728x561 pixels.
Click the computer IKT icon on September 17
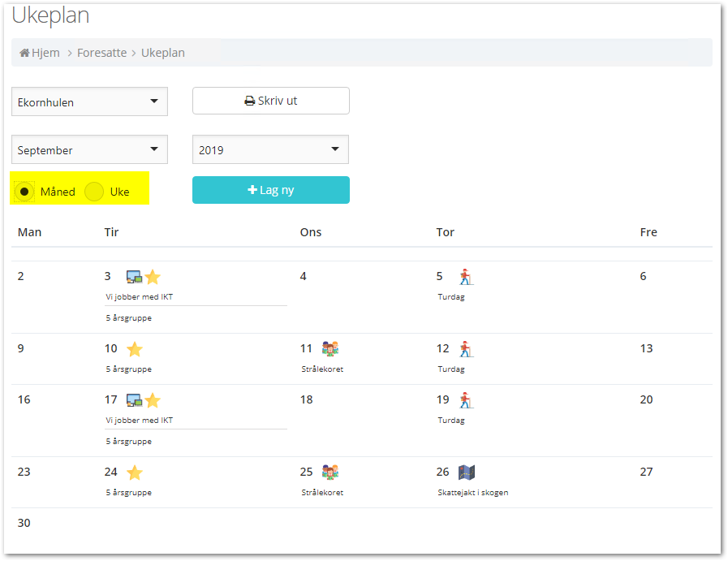pyautogui.click(x=134, y=399)
